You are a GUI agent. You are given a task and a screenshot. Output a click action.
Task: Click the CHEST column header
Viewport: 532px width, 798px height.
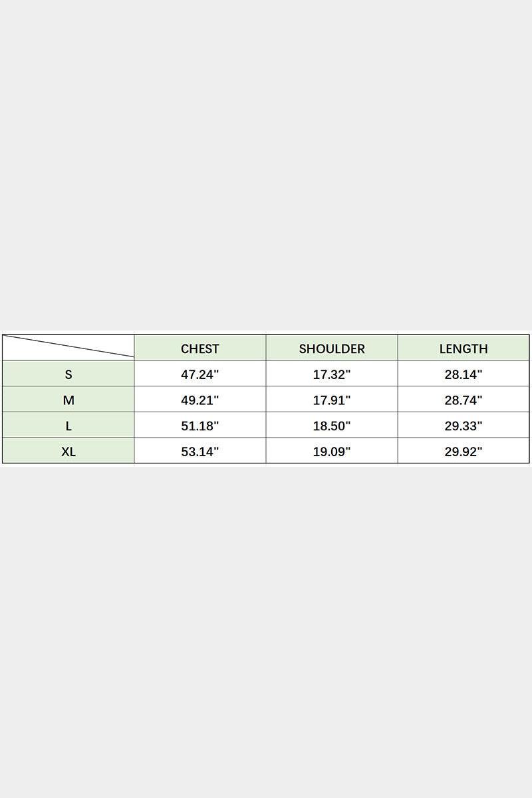click(x=199, y=348)
